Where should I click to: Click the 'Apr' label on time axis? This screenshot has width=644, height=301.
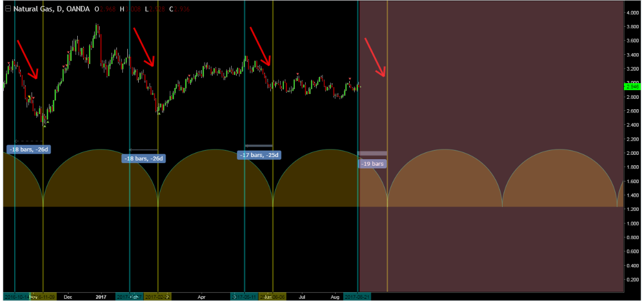pyautogui.click(x=202, y=297)
